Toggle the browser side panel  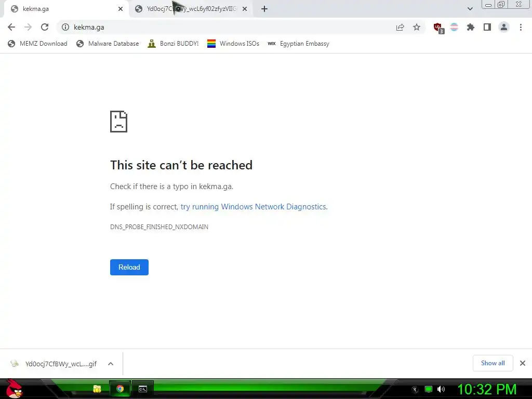point(487,27)
